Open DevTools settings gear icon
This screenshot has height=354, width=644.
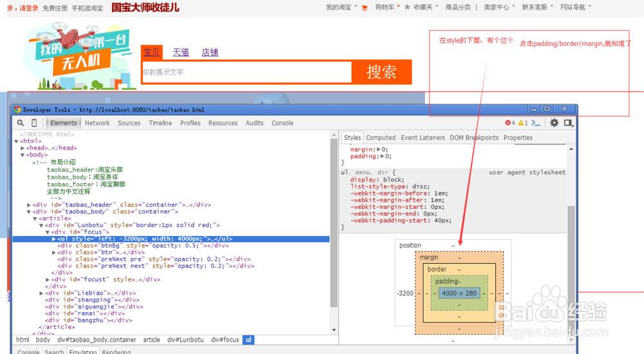click(x=554, y=123)
